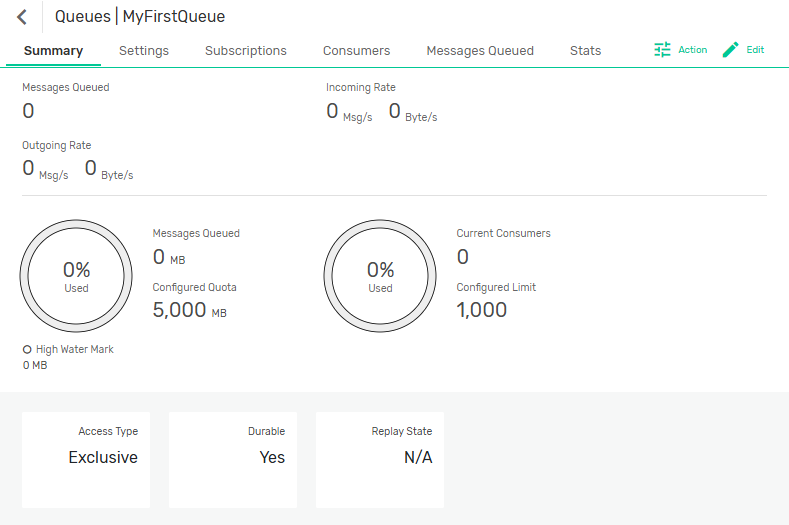Click the High Water Mark circle marker
The image size is (789, 525).
click(27, 350)
